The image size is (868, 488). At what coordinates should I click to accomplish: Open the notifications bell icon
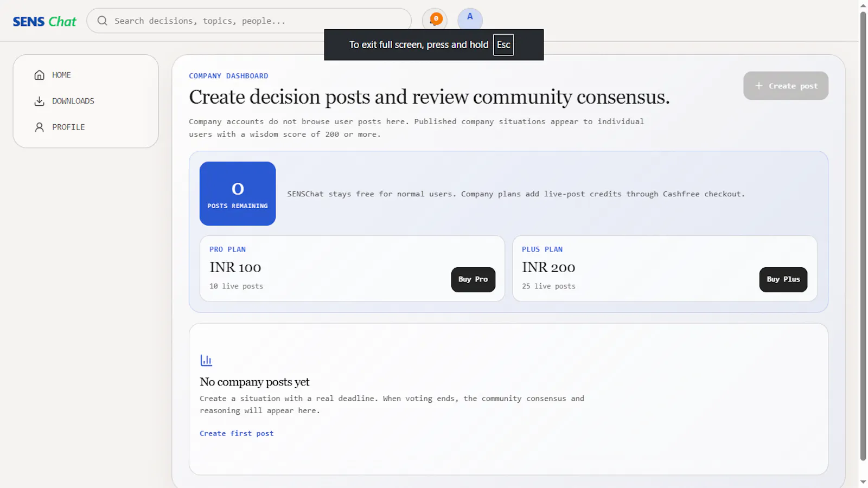(x=435, y=20)
